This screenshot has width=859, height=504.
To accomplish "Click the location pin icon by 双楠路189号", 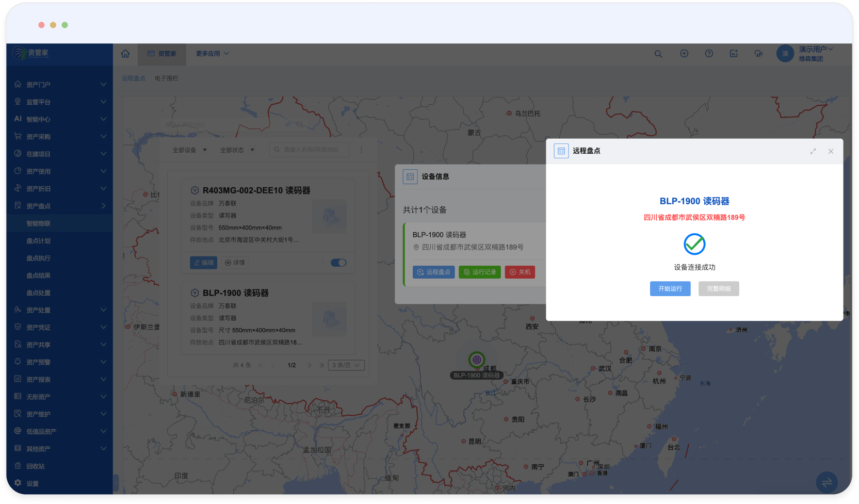I will [416, 248].
